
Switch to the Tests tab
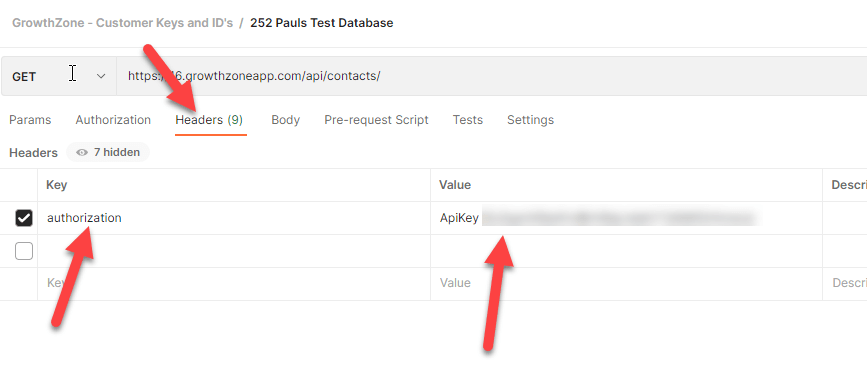point(468,120)
